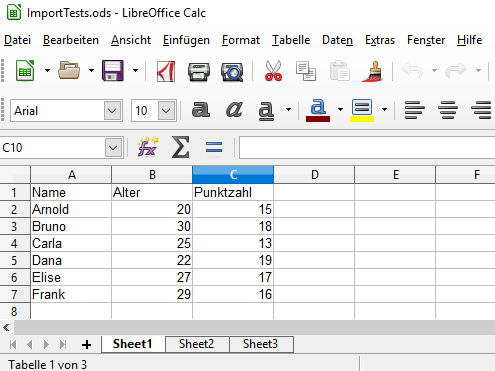Expand the Arial font name dropdown
The image size is (495, 371).
tap(112, 111)
